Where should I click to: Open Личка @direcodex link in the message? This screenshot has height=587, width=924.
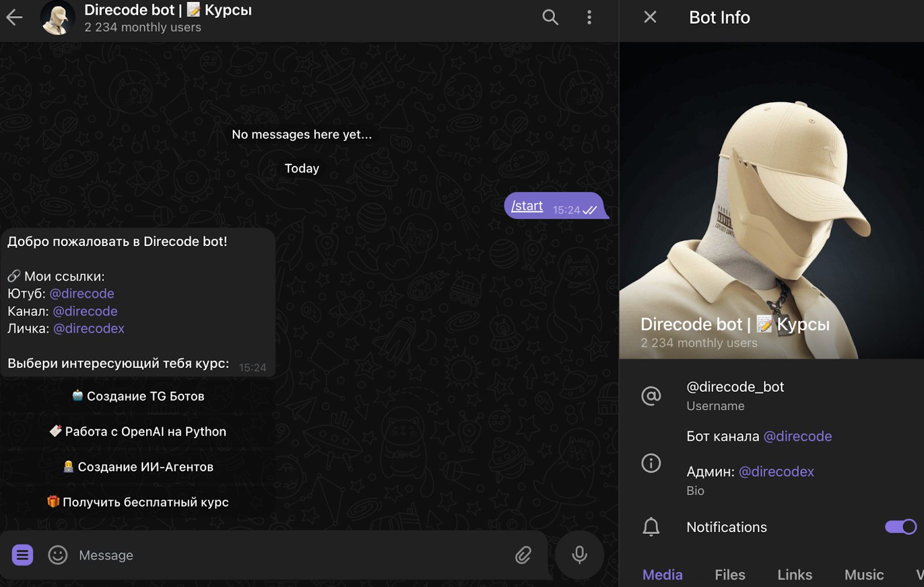[x=89, y=328]
